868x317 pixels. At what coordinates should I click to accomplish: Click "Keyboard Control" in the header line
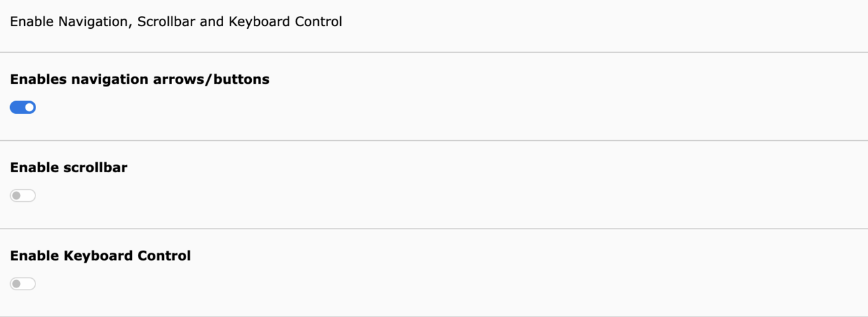(285, 21)
